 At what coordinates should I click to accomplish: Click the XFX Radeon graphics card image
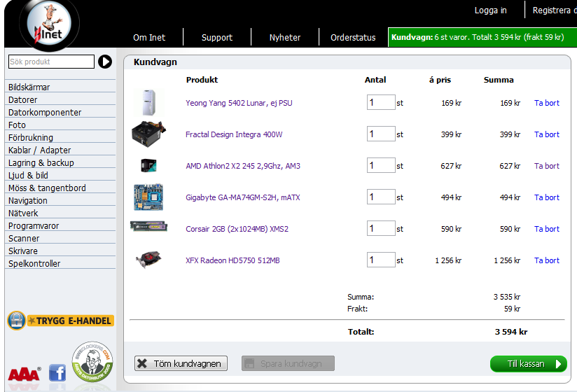[x=148, y=260]
